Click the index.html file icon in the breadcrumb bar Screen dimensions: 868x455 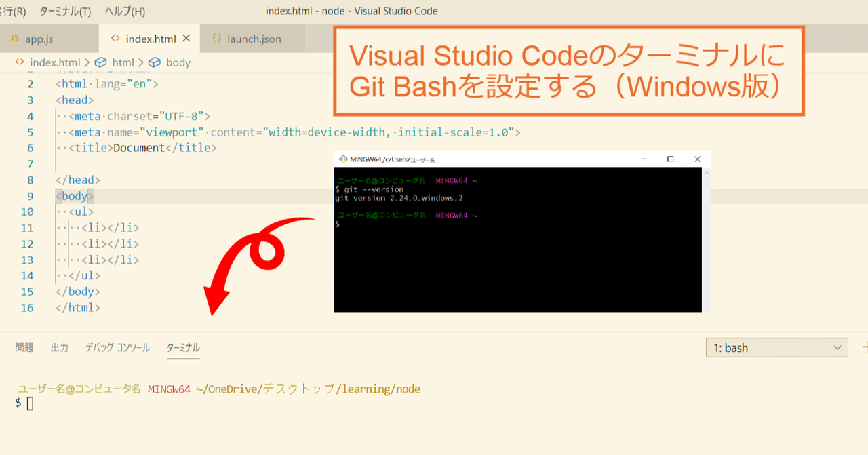pos(19,61)
